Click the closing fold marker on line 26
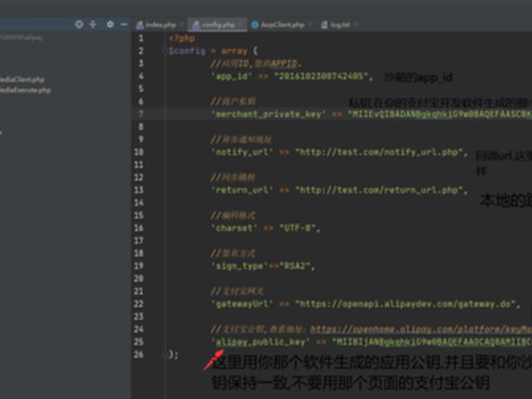Screen dimensions: 532x399 pyautogui.click(x=164, y=354)
